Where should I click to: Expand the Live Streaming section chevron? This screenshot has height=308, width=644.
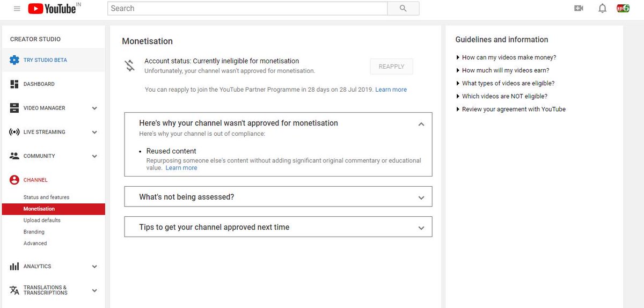tap(94, 133)
